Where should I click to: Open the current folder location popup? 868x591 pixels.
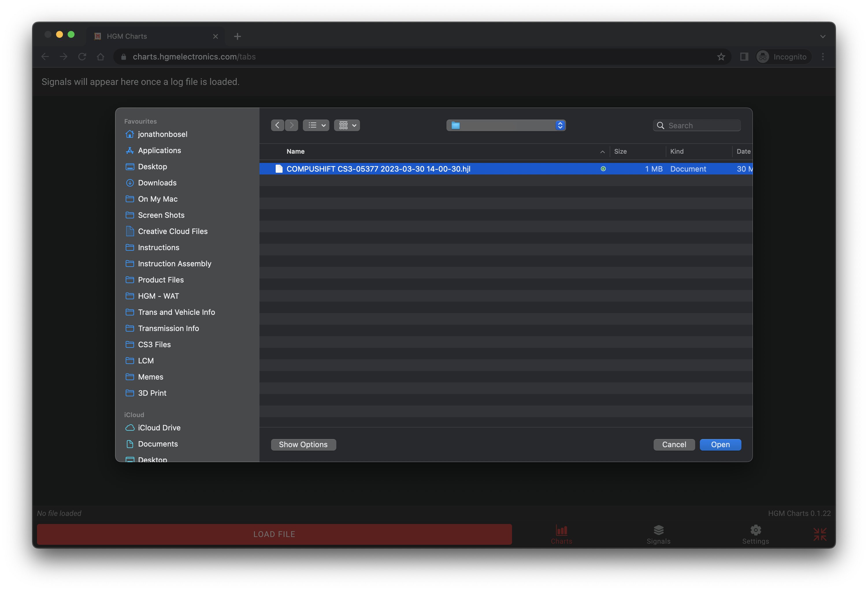[506, 125]
